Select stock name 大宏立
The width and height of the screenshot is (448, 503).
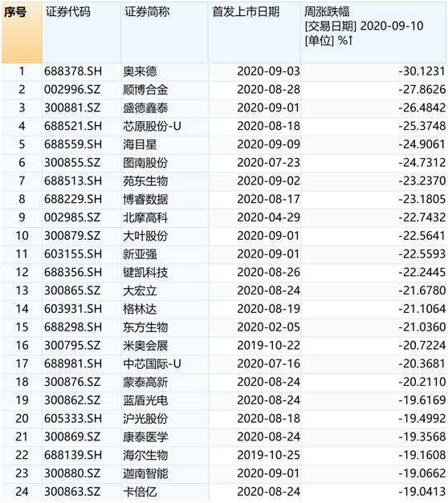140,291
